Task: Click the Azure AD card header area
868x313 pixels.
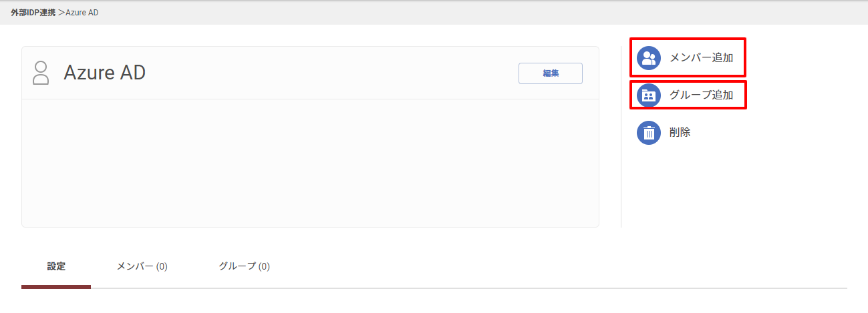Action: pos(310,73)
